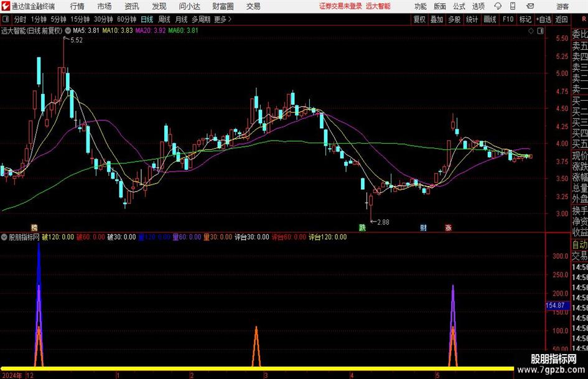Open the 市场 menu
The width and height of the screenshot is (588, 379).
[x=105, y=6]
